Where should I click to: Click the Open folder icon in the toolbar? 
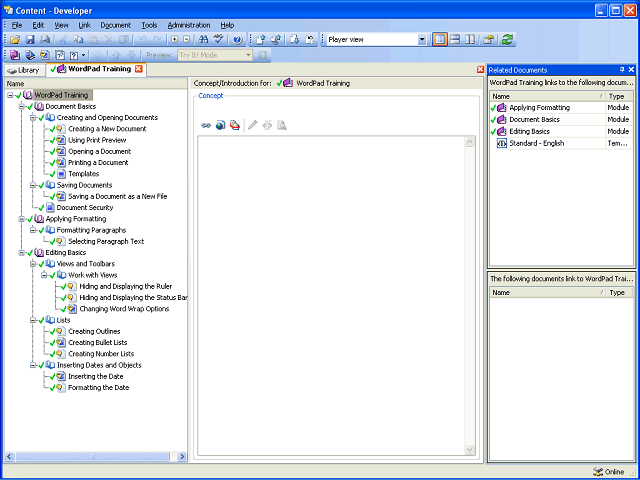tap(15, 40)
